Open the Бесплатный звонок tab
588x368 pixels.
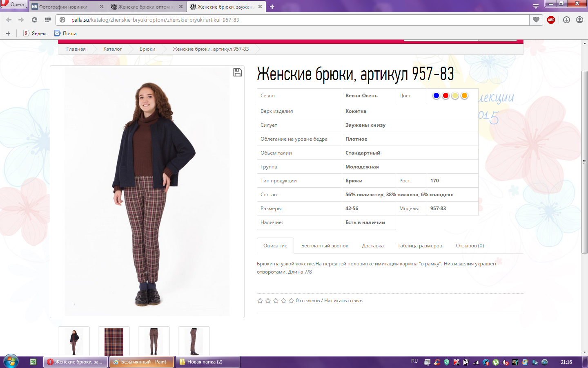(x=325, y=246)
